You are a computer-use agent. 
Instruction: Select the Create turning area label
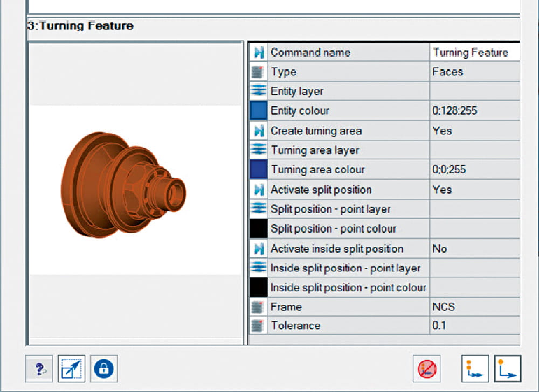316,131
